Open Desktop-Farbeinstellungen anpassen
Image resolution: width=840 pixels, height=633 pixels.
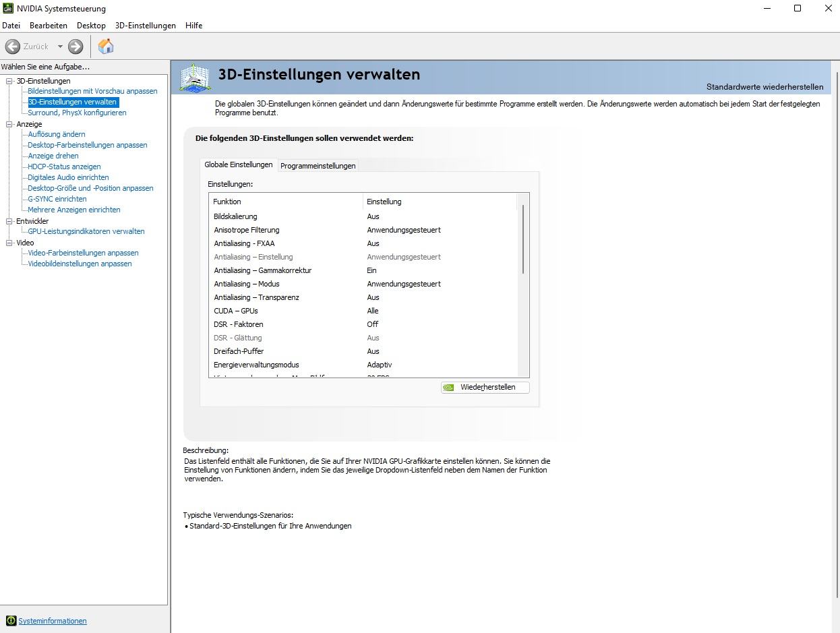click(87, 145)
